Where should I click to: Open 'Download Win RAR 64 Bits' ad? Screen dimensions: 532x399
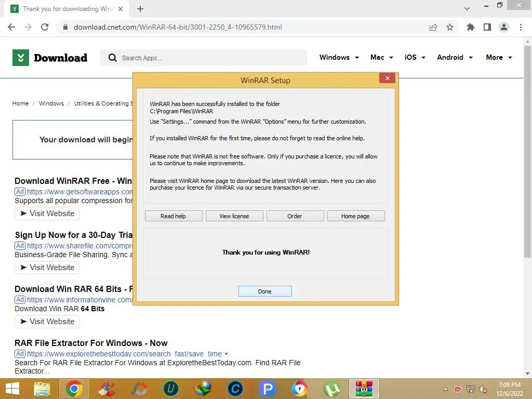click(74, 289)
